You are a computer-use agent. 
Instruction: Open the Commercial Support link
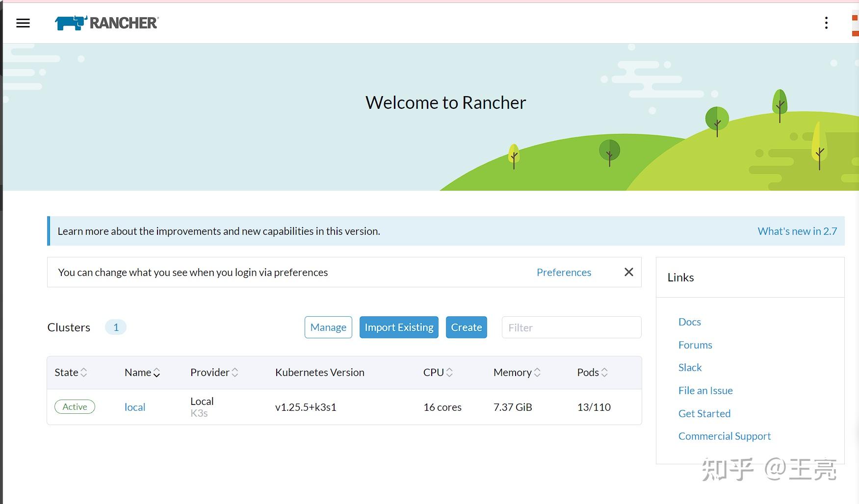coord(725,436)
